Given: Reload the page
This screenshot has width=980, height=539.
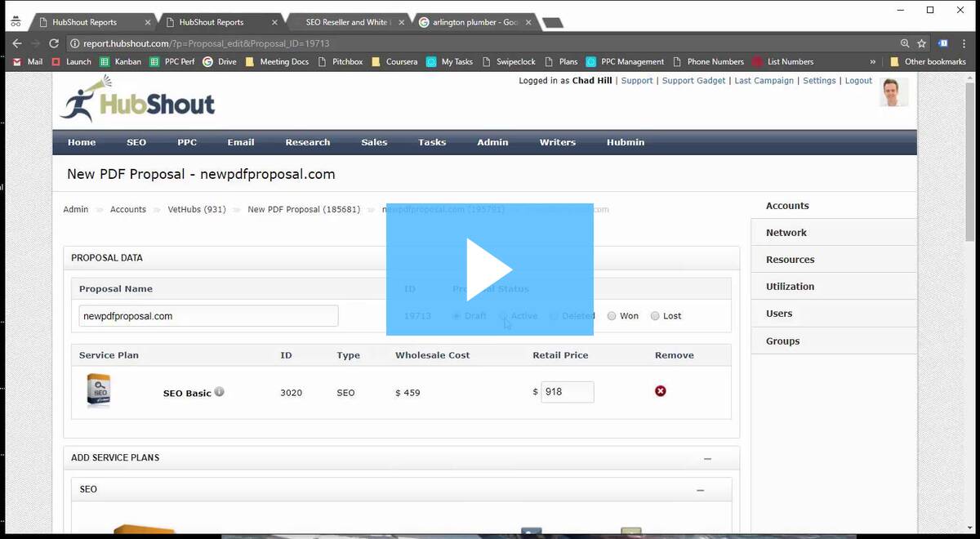Looking at the screenshot, I should 55,43.
